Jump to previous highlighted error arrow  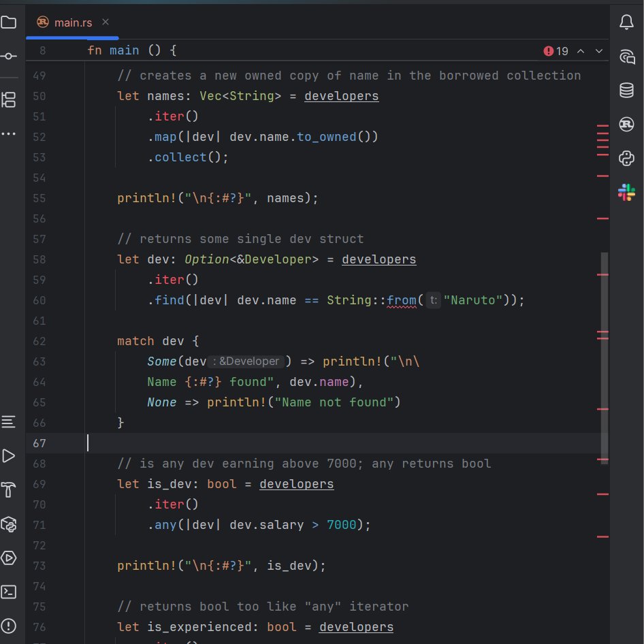point(581,51)
